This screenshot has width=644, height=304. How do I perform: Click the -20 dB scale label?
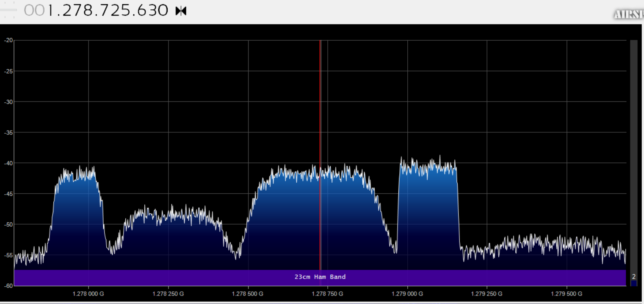tap(8, 41)
